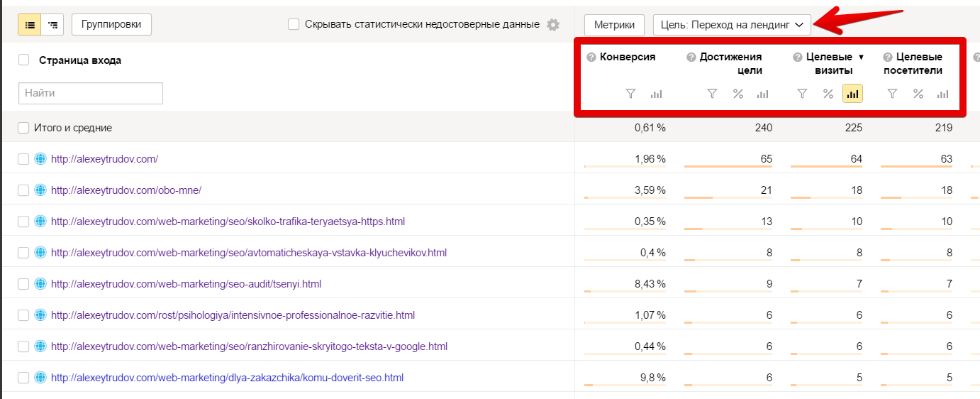Switch to tree view icon
This screenshot has height=399, width=980.
[52, 24]
